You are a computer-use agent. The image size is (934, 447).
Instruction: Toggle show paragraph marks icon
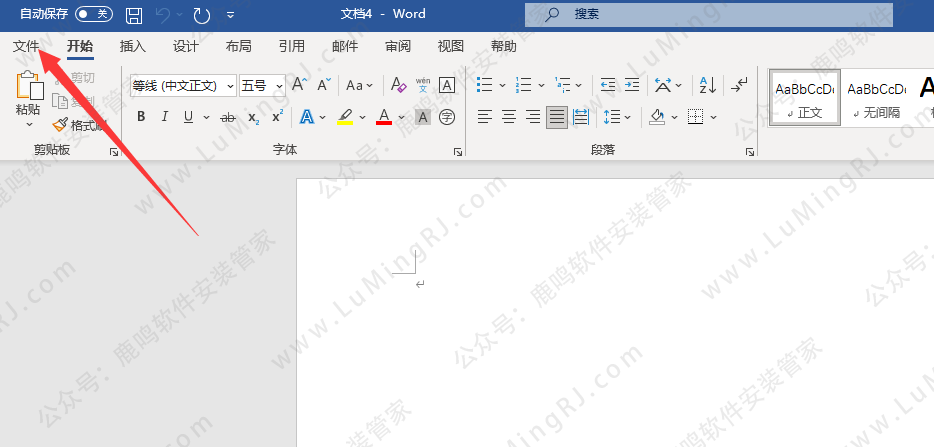(739, 85)
